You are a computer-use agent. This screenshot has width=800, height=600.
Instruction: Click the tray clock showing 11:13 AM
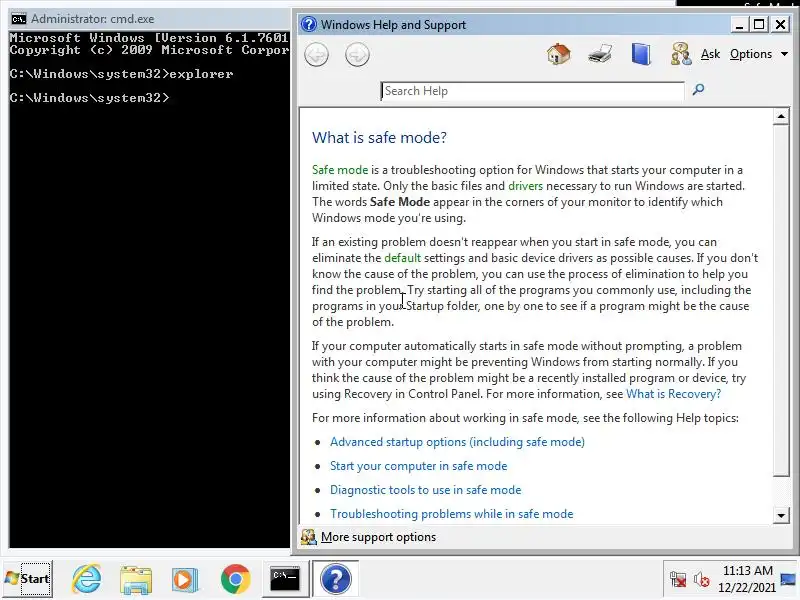point(747,579)
